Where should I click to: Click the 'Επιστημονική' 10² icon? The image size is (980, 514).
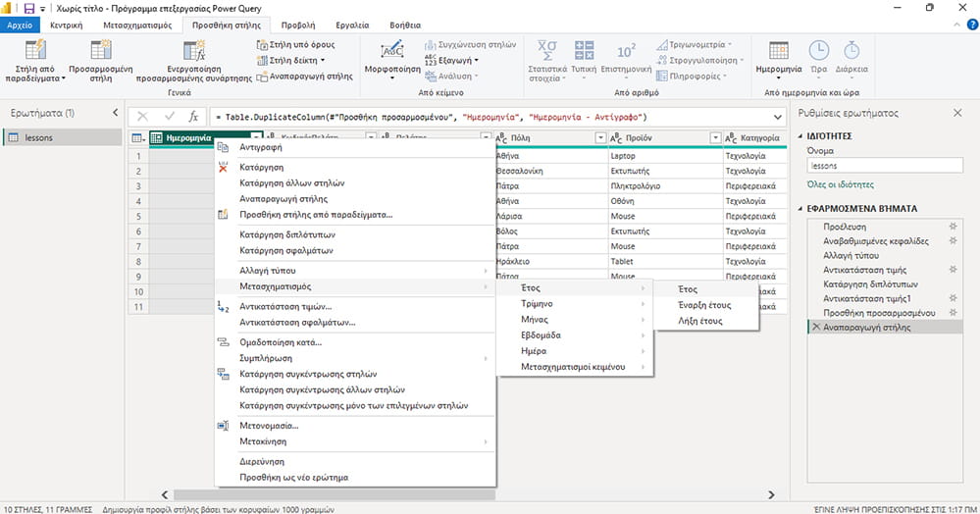coord(626,50)
